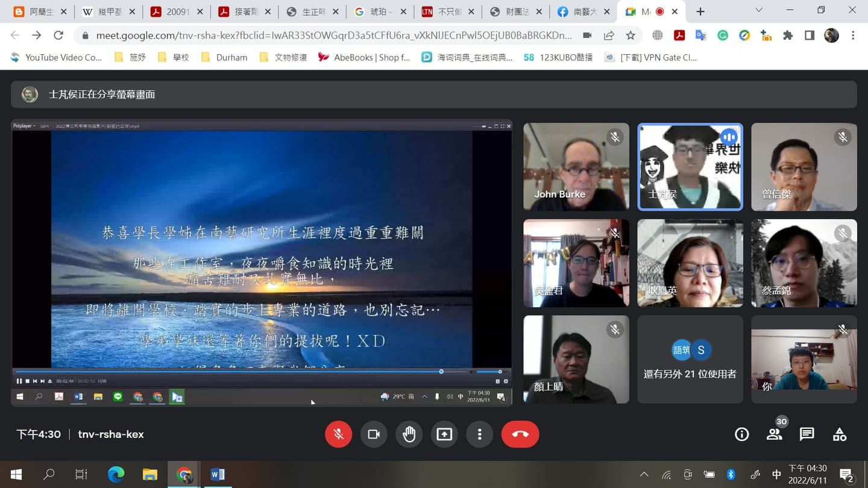Show the participants list with 30 people

[775, 434]
